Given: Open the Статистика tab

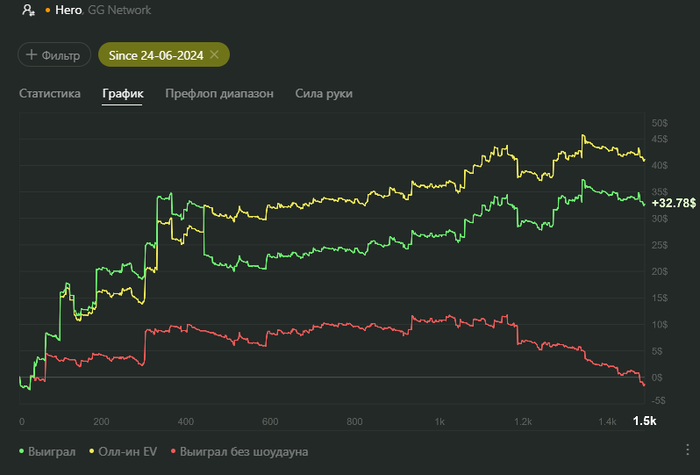Looking at the screenshot, I should (49, 93).
